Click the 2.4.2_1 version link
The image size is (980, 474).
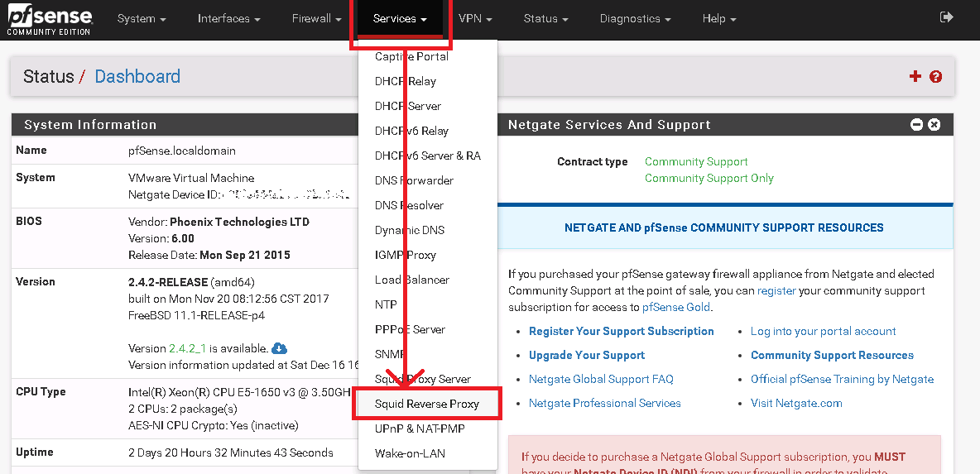point(188,348)
